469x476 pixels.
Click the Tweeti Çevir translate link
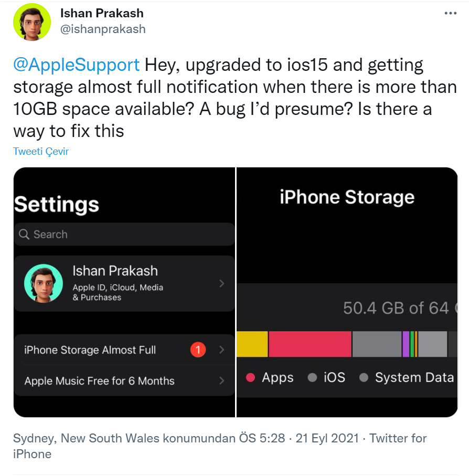pos(41,152)
